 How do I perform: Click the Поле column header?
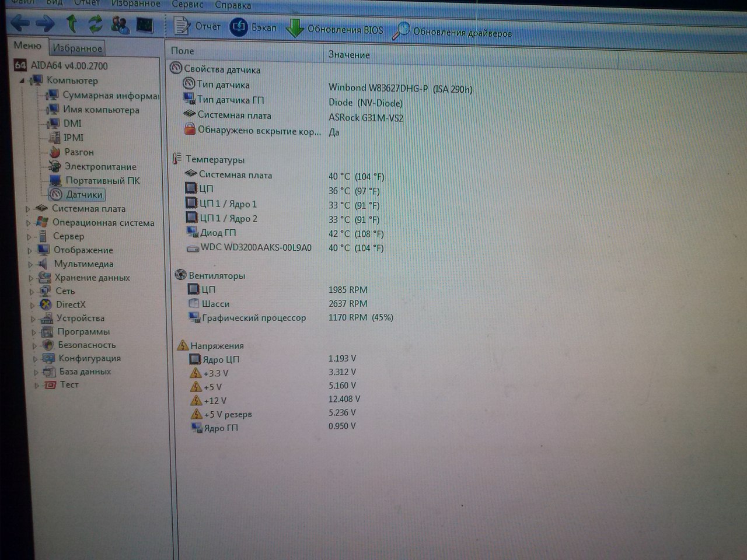[183, 51]
